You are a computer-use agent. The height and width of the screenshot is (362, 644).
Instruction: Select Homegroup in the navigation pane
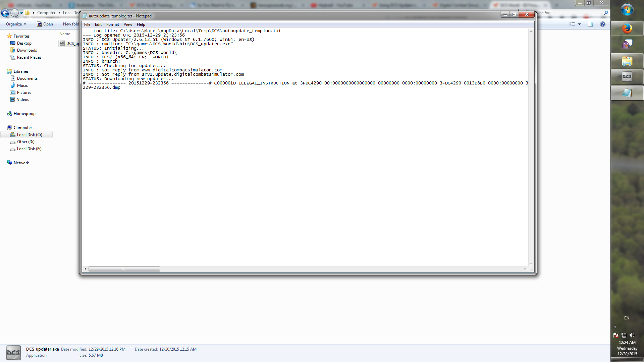pyautogui.click(x=24, y=114)
